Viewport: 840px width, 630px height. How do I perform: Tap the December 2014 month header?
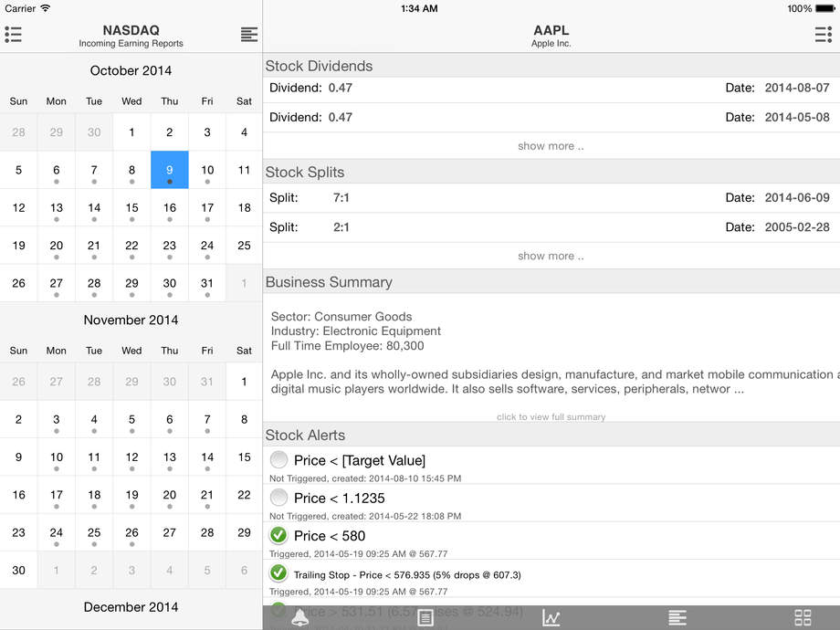(131, 607)
